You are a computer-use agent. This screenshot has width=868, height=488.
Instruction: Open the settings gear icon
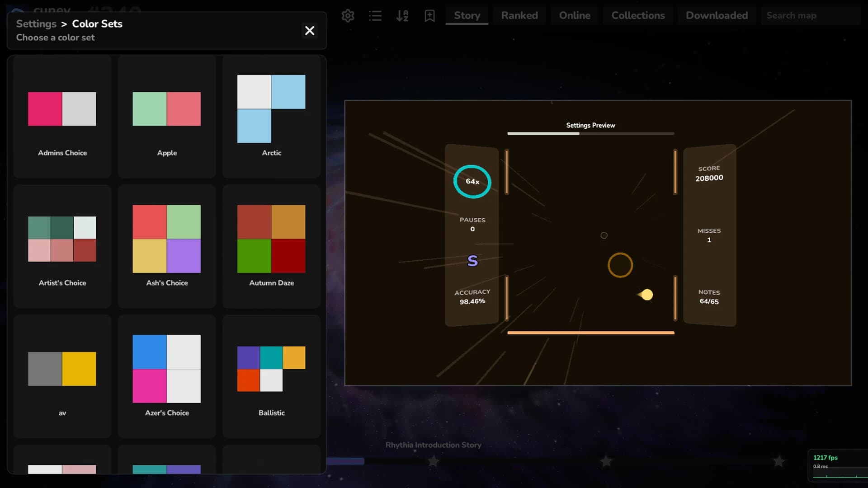click(x=348, y=16)
